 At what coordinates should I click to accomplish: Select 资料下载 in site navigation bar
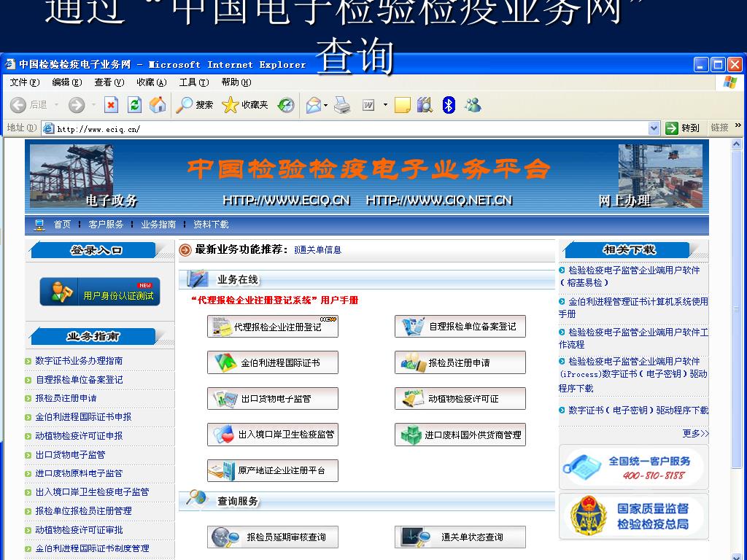[211, 225]
